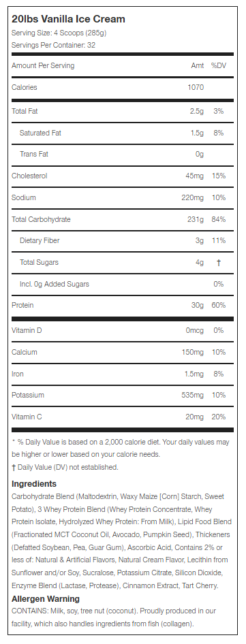This screenshot has height=644, width=246.
Task: Click the Vitamin D row label
Action: 27,330
